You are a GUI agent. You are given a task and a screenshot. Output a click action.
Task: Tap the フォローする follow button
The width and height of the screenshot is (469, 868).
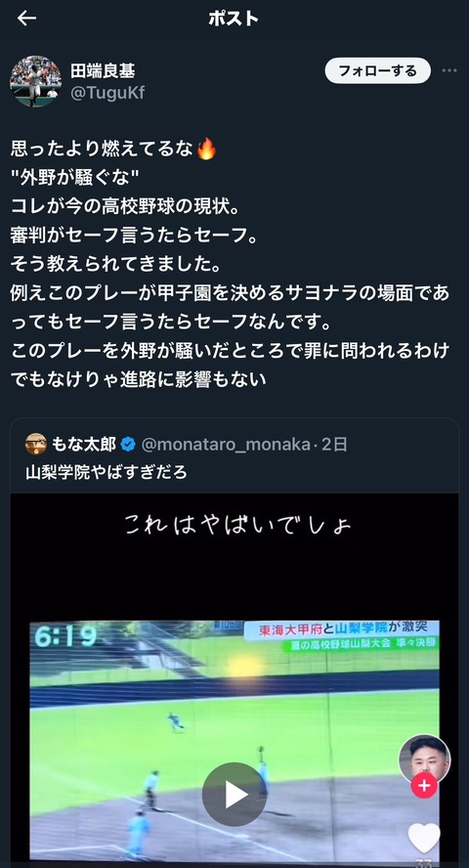377,70
